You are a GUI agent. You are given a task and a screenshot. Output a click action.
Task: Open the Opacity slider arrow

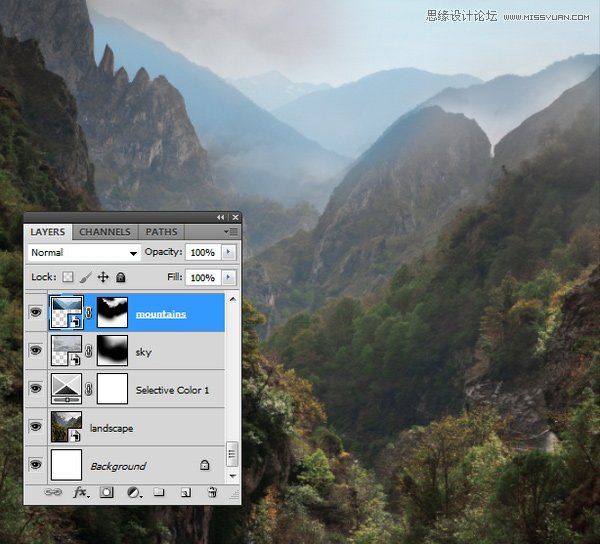[x=229, y=252]
